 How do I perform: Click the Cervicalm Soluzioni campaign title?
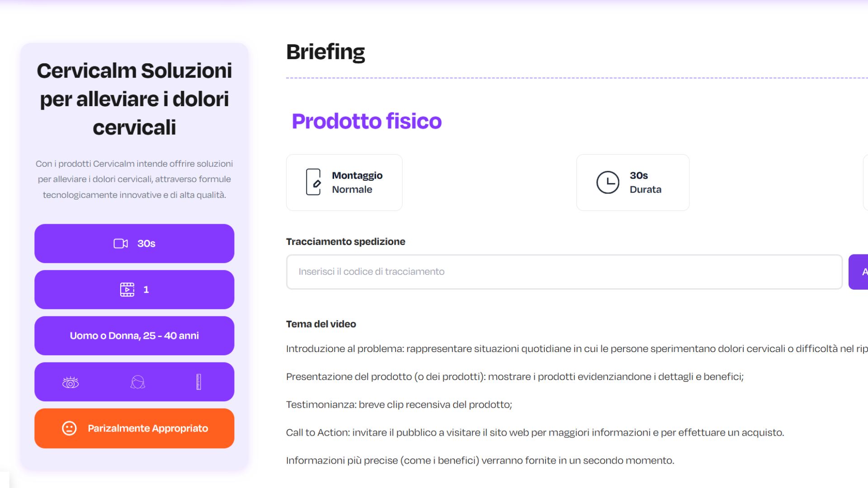(134, 99)
